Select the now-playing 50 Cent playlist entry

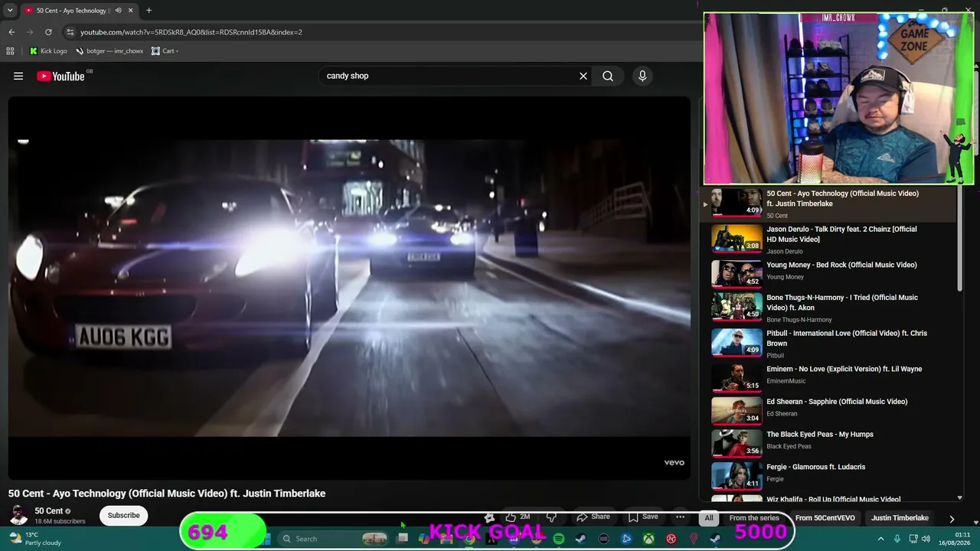[x=828, y=204]
